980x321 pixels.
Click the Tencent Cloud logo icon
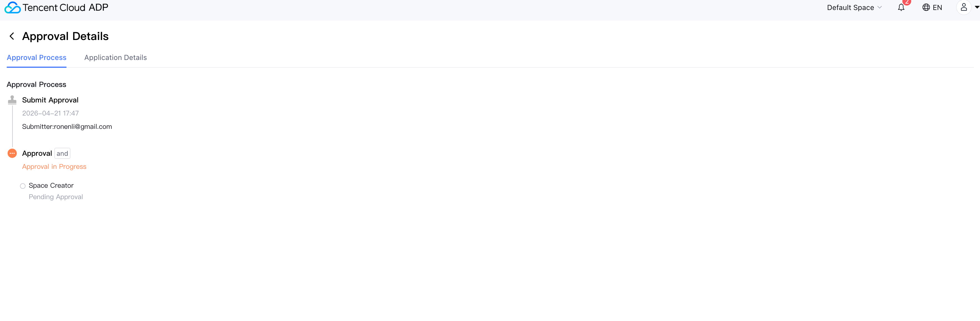(12, 7)
